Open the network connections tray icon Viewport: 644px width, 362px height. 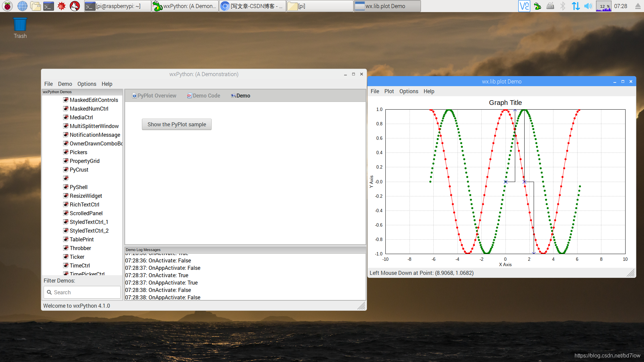point(576,6)
